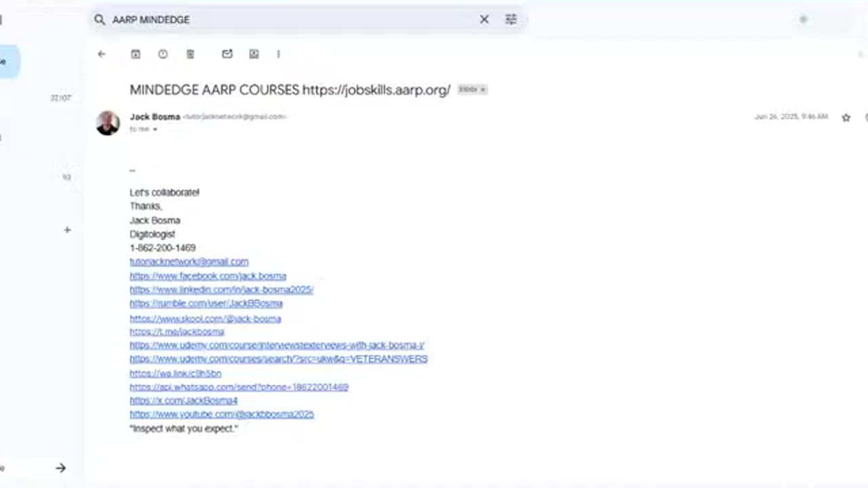Screen dimensions: 868x488
Task: Open the tutorjacknetwork@gmail.com email link
Action: tap(189, 262)
